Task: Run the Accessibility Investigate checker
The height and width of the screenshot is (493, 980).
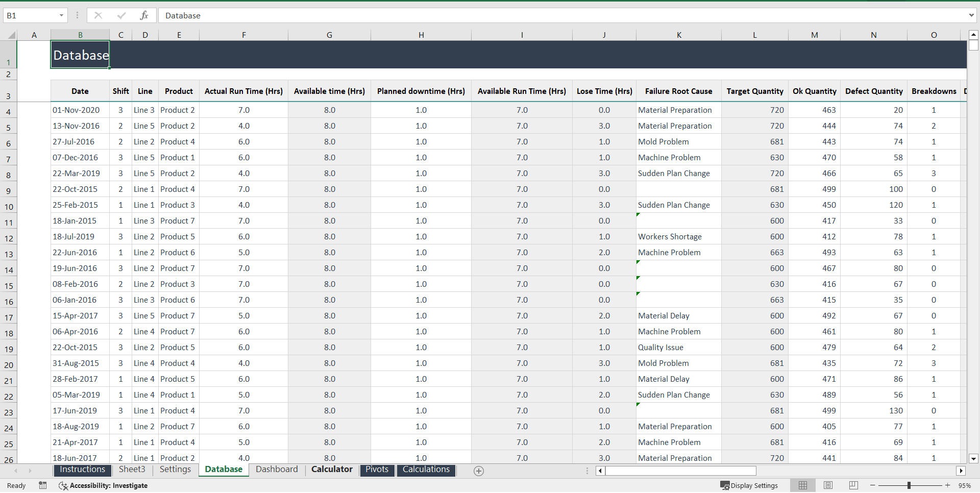Action: pyautogui.click(x=104, y=485)
